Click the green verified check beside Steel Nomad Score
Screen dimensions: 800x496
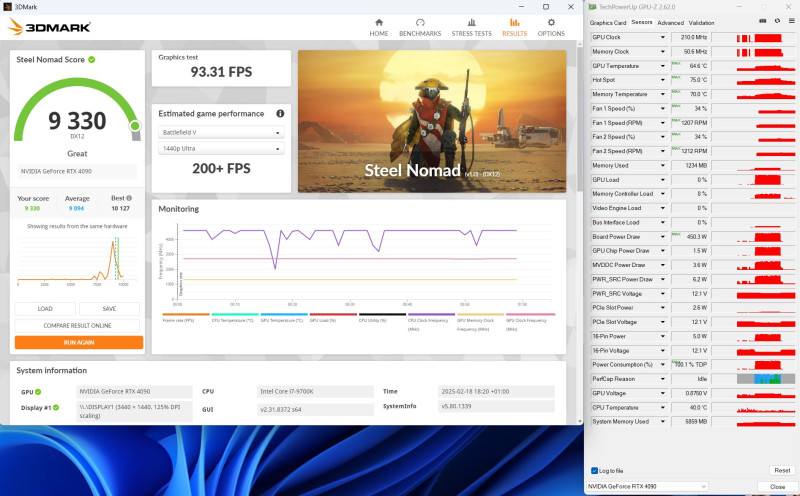pyautogui.click(x=91, y=59)
